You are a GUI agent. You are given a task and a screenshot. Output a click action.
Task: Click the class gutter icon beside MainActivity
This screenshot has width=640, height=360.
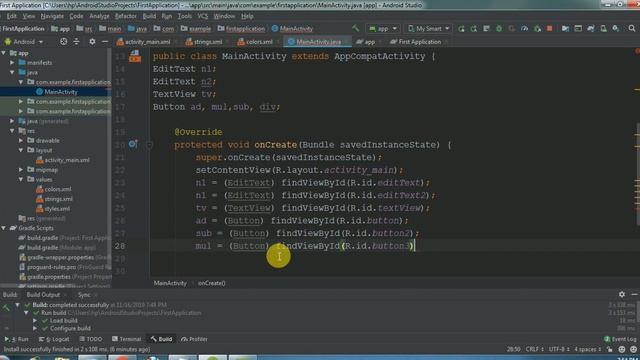[x=135, y=56]
